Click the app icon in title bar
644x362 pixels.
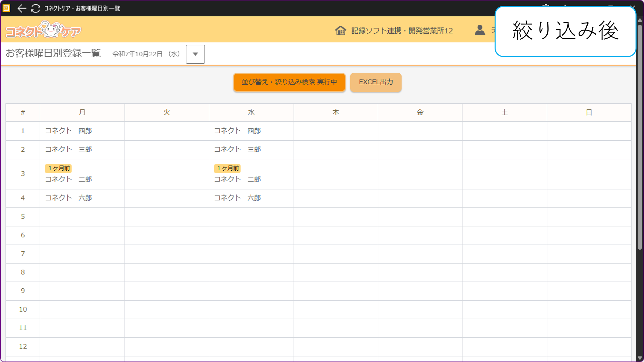pyautogui.click(x=6, y=8)
